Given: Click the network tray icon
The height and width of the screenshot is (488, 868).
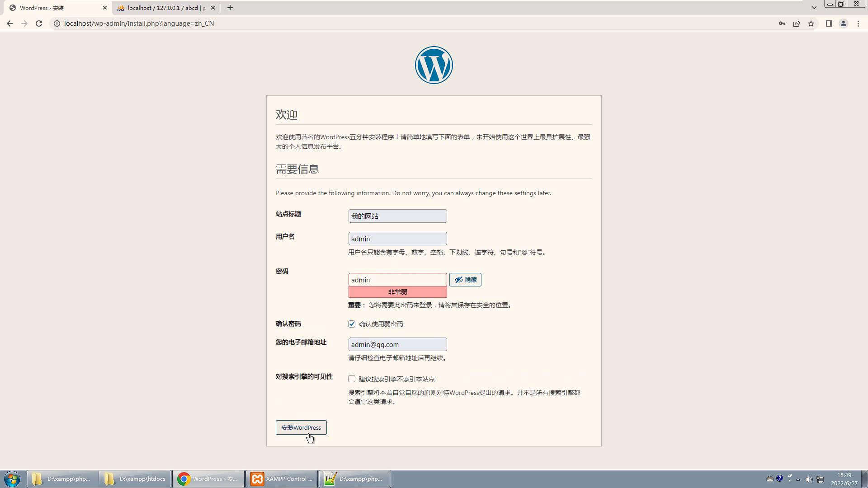Looking at the screenshot, I should click(x=820, y=479).
